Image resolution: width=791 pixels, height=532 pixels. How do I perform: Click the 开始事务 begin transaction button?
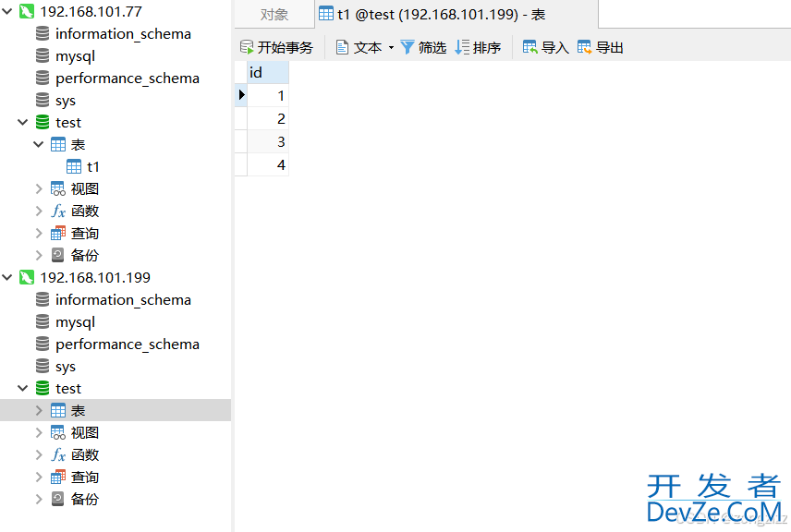point(276,48)
